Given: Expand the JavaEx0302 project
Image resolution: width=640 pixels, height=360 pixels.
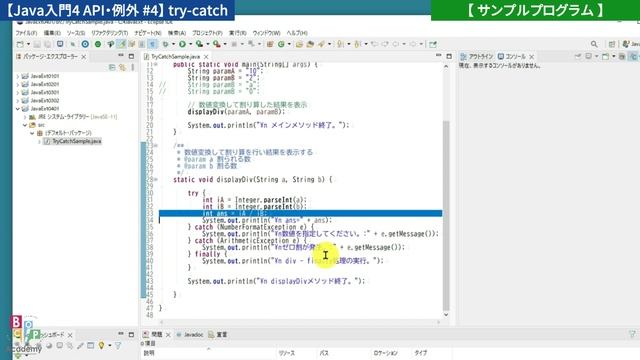Looking at the screenshot, I should [18, 101].
